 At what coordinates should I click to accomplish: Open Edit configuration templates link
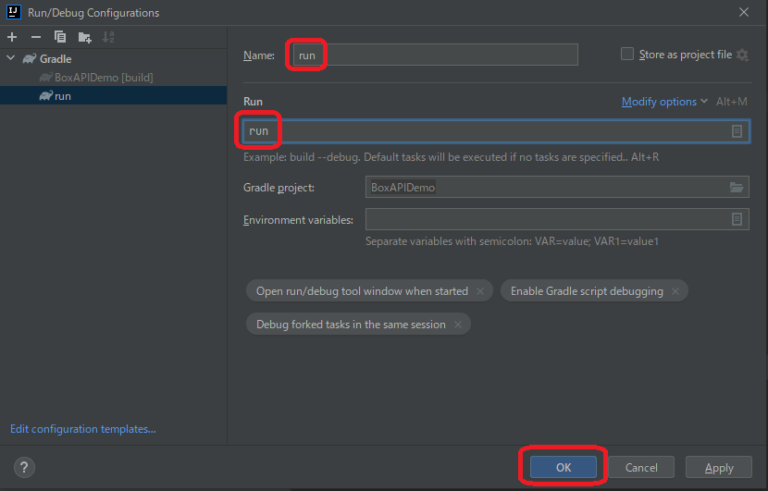coord(83,429)
